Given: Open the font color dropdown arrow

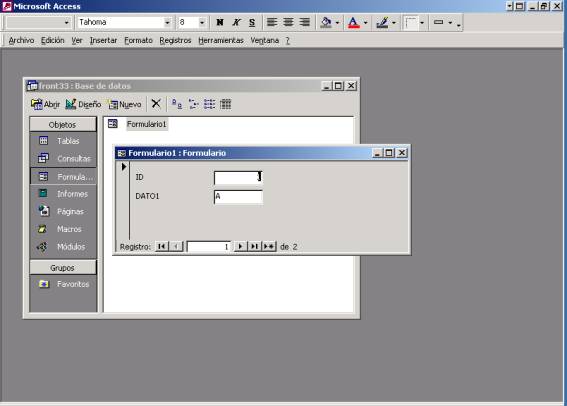Looking at the screenshot, I should point(366,22).
